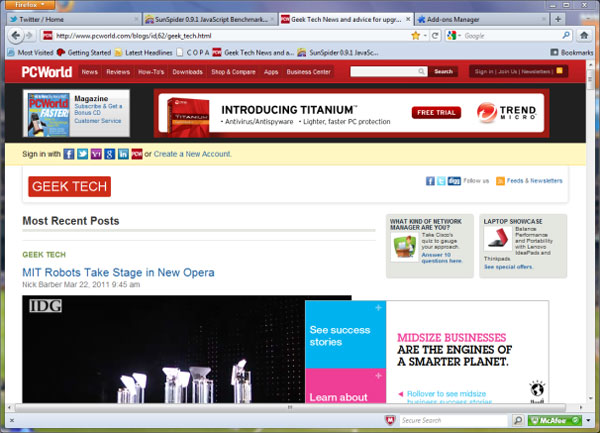The image size is (600, 433).
Task: Open the Firefox home page icon
Action: [584, 36]
